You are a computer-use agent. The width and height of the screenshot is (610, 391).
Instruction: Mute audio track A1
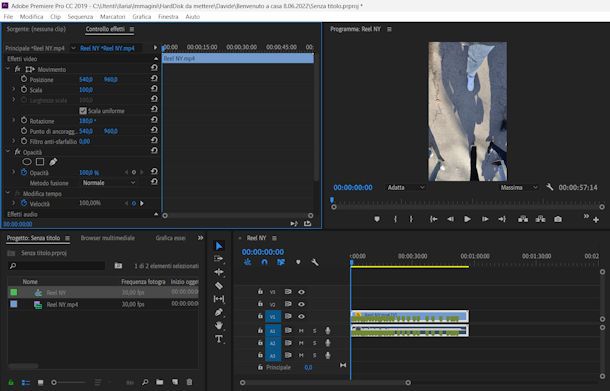pos(301,331)
